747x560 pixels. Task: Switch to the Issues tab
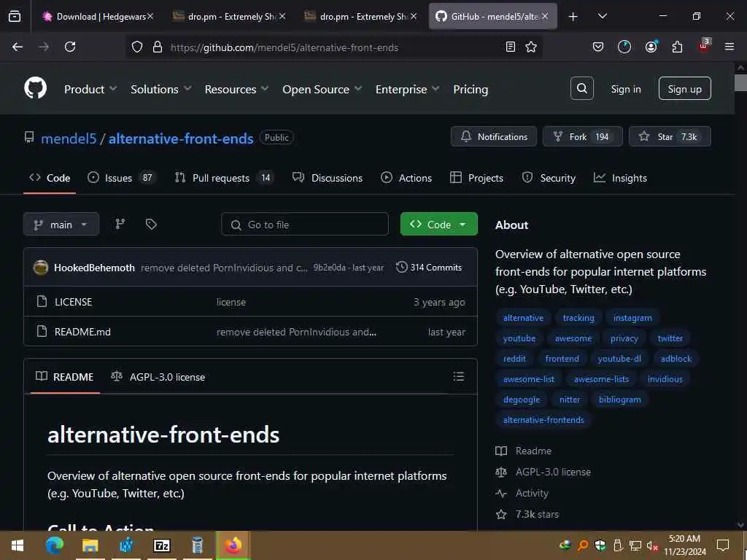(x=122, y=178)
